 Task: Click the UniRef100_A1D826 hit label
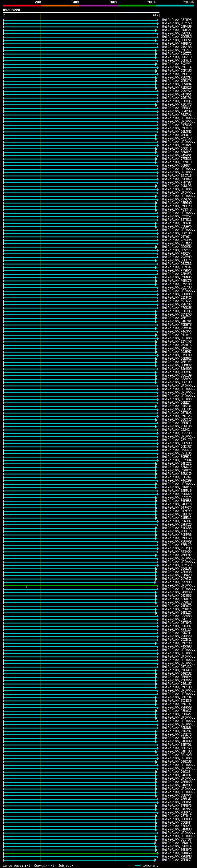coord(177,88)
